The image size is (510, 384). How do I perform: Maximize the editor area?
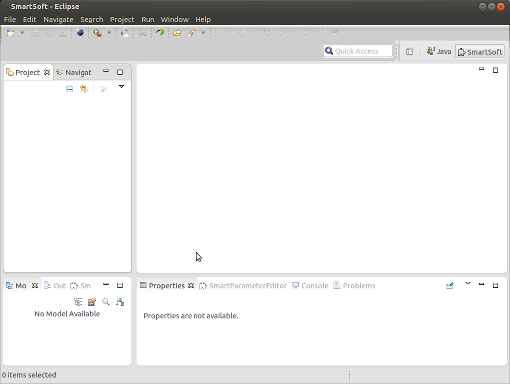495,70
